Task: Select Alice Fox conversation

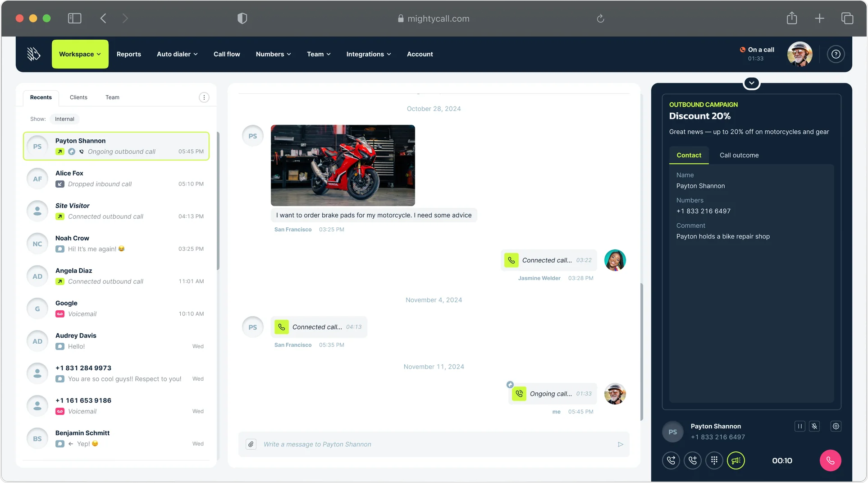Action: (x=116, y=179)
